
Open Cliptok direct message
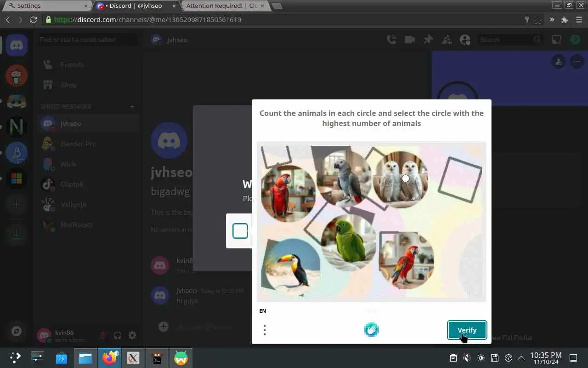[x=88, y=184]
